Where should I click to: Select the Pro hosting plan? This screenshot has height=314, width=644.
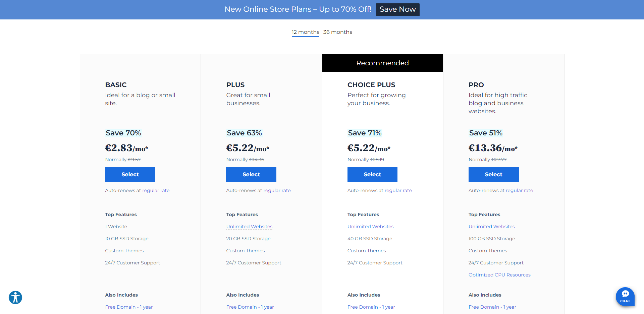click(493, 175)
